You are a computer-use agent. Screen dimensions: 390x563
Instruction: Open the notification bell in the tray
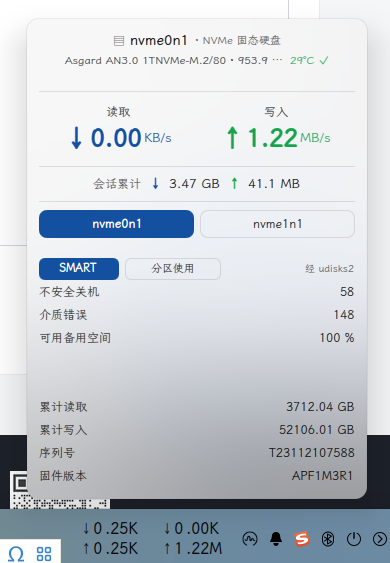coord(276,539)
